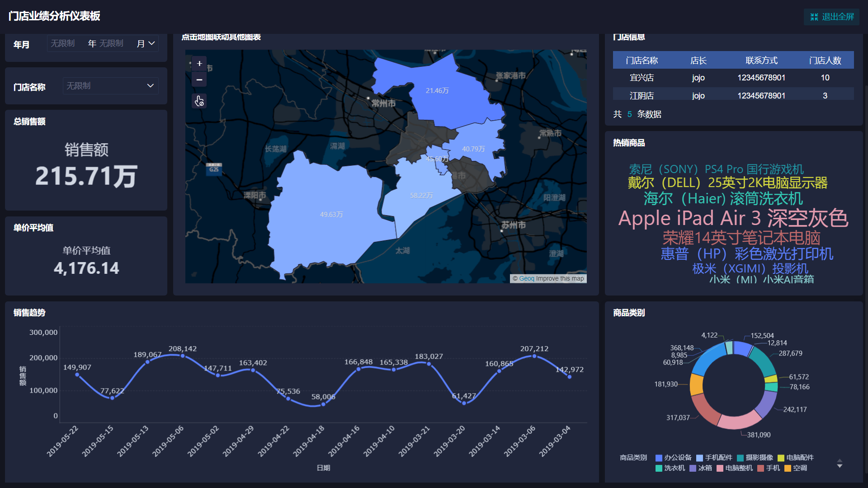Click the 2019-05-22 axis date label

[62, 441]
